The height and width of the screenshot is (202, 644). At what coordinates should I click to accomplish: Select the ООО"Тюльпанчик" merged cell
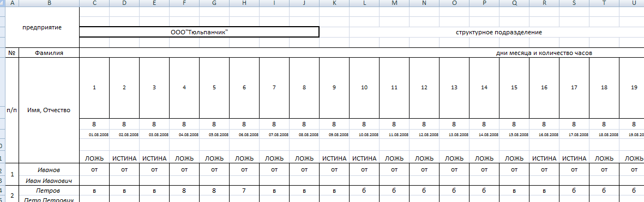tap(199, 32)
